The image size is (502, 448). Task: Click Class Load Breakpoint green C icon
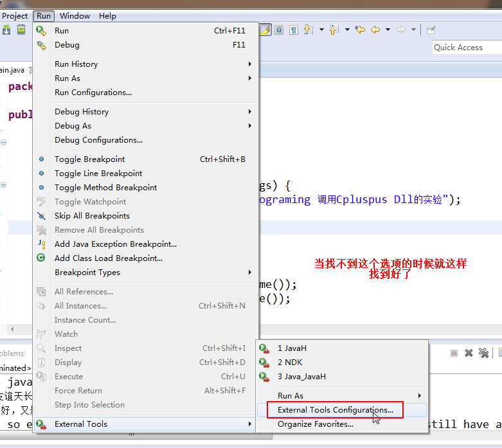(41, 258)
